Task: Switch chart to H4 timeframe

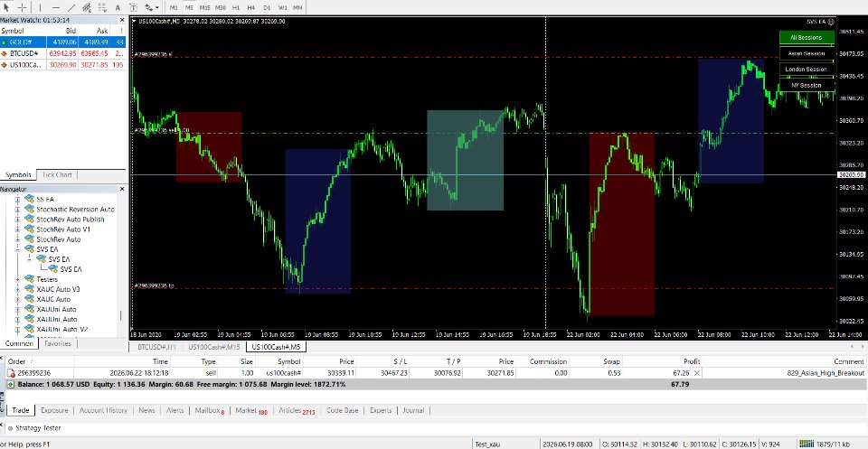Action: coord(251,8)
